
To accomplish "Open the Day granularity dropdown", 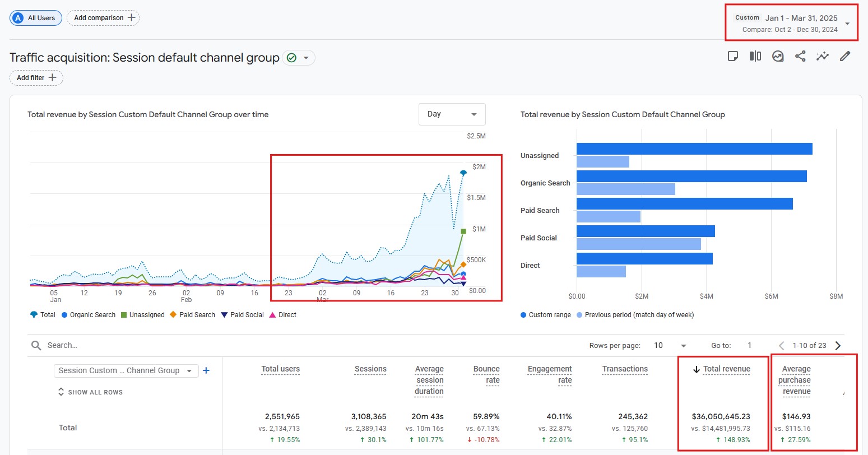I will click(x=452, y=114).
